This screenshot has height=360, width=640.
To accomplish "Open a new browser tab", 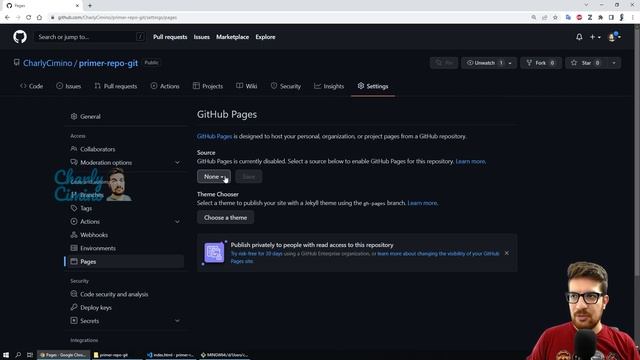I will (x=90, y=5).
